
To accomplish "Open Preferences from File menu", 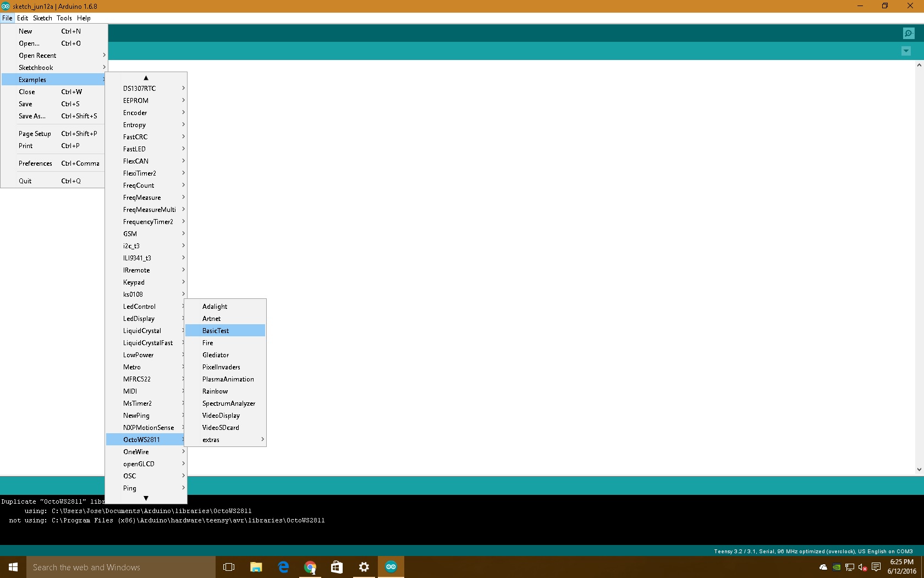I will pyautogui.click(x=54, y=163).
